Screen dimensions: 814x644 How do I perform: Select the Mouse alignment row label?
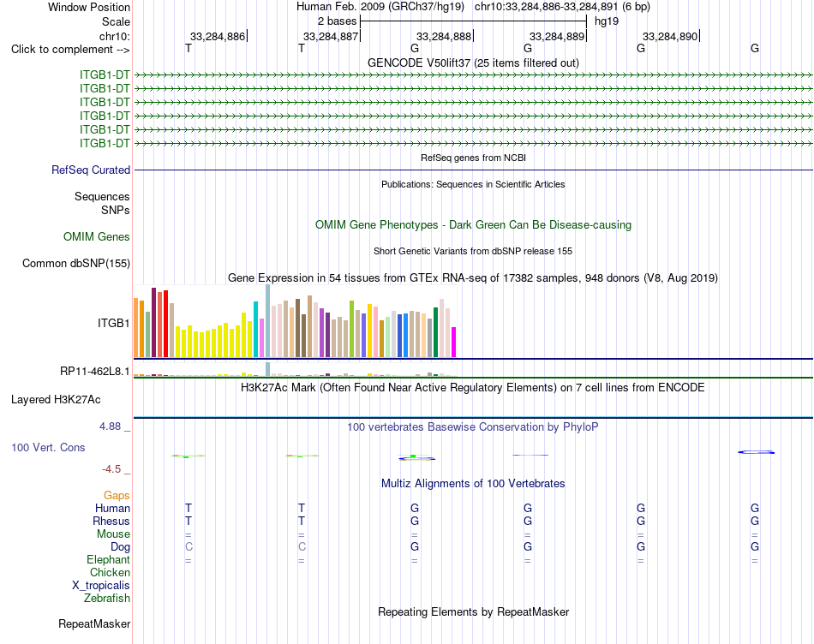113,534
